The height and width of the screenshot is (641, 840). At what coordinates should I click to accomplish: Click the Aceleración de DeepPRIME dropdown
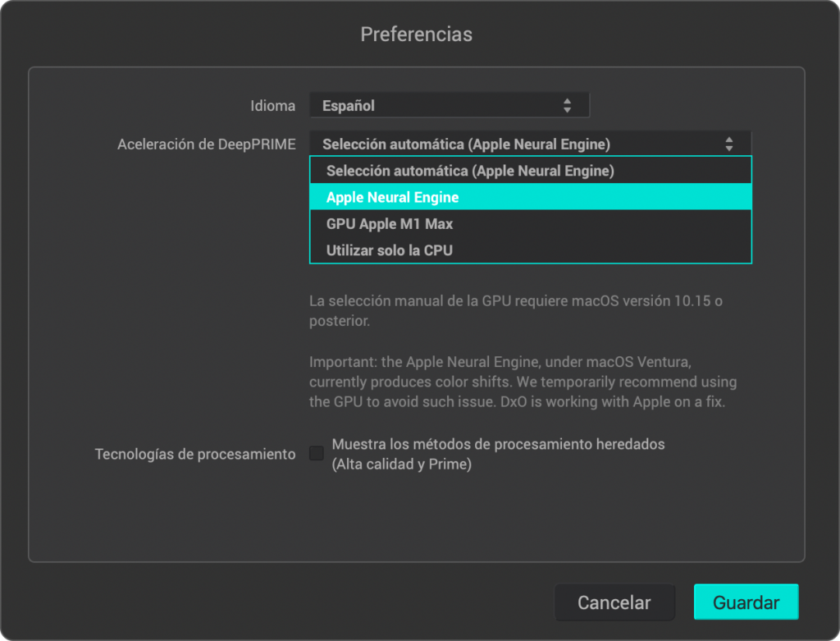[x=531, y=144]
